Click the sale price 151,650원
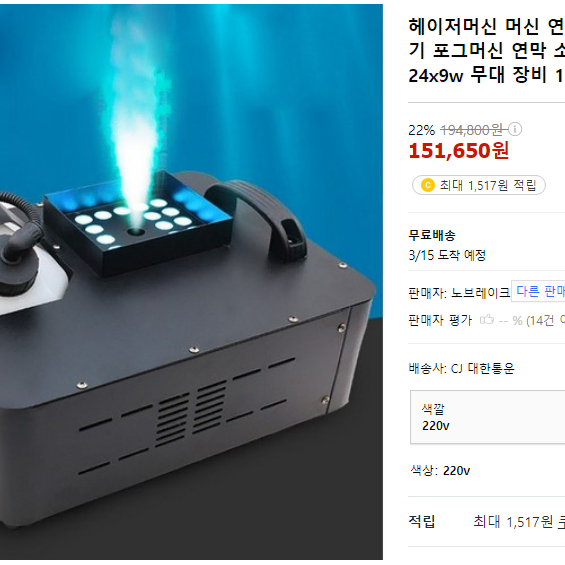This screenshot has height=565, width=565. click(458, 151)
